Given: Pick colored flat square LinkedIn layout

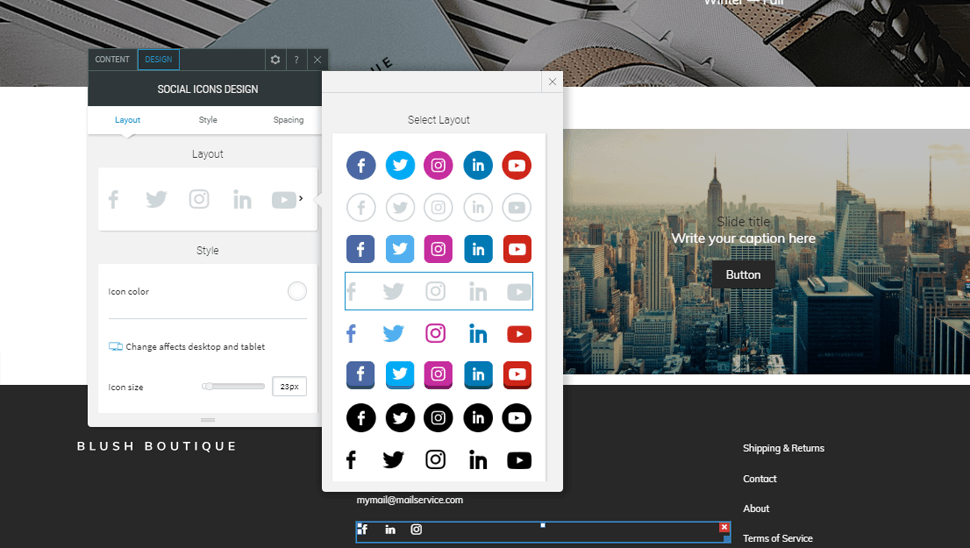Looking at the screenshot, I should coord(478,249).
